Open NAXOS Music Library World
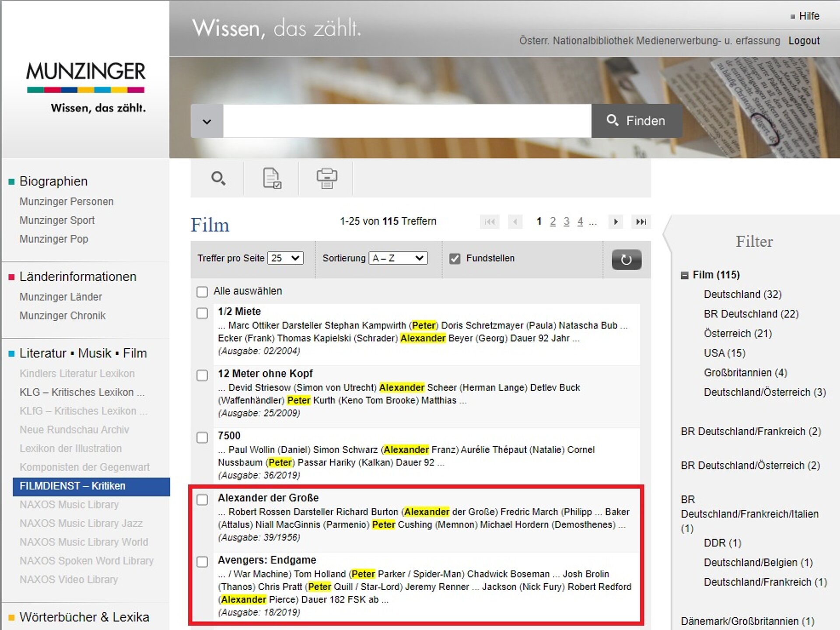Screen dimensions: 840x630 click(84, 542)
